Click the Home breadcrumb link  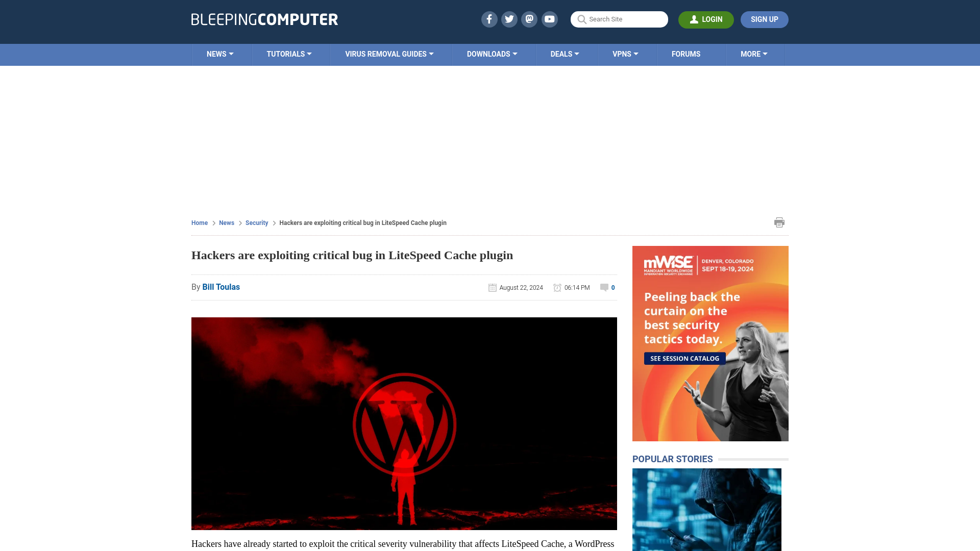click(199, 222)
